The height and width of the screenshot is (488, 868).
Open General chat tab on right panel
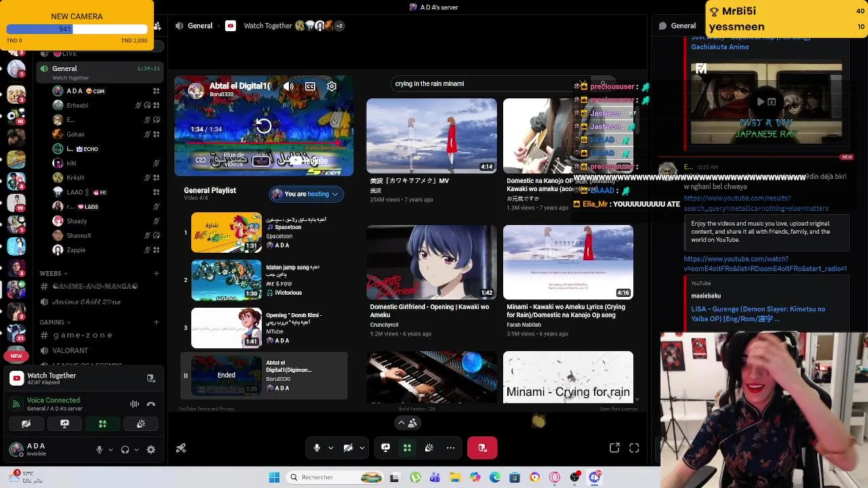[x=677, y=26]
